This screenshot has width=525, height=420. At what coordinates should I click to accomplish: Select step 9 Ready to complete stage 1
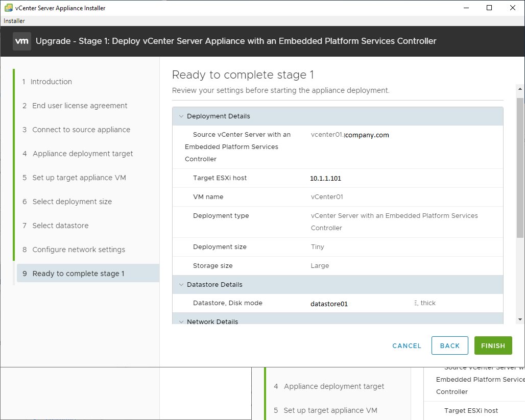click(88, 273)
